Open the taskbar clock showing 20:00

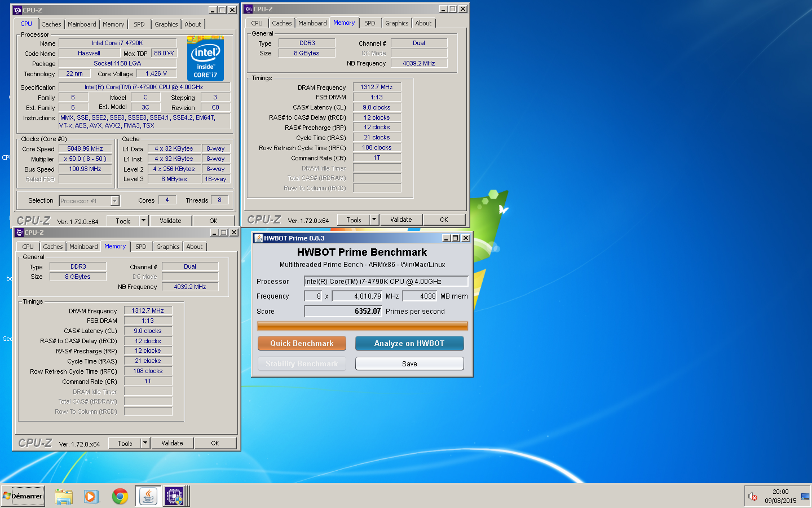coord(780,496)
